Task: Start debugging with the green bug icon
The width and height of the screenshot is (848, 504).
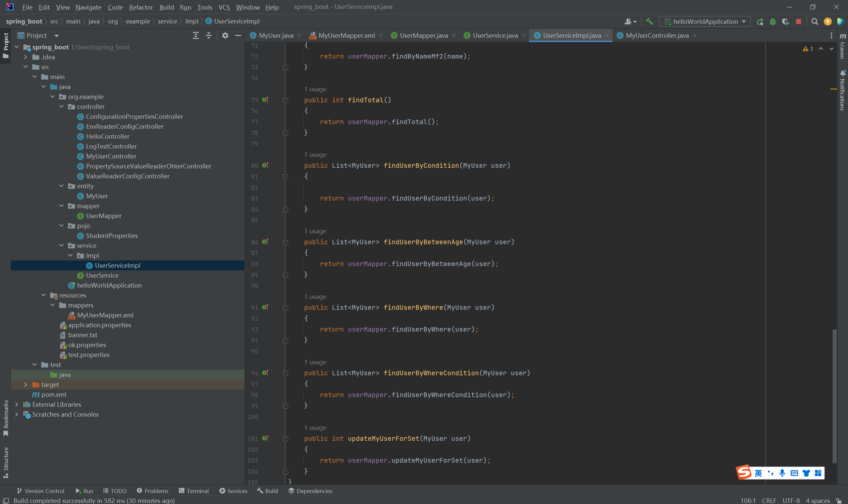Action: (773, 22)
